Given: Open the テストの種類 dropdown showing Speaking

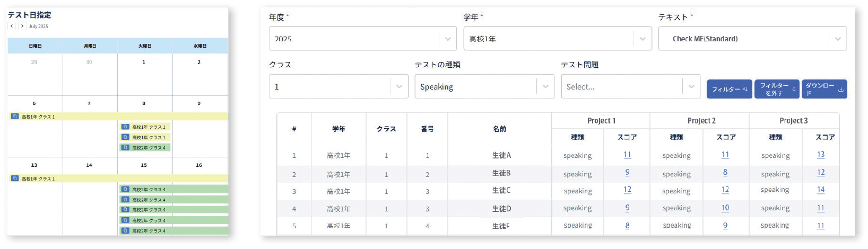Looking at the screenshot, I should coord(545,87).
